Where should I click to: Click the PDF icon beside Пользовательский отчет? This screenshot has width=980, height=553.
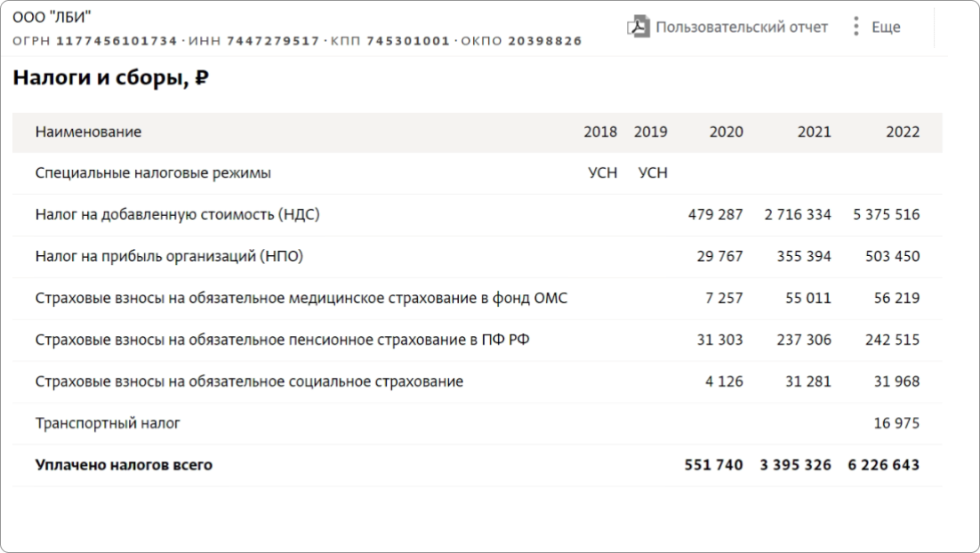point(639,27)
